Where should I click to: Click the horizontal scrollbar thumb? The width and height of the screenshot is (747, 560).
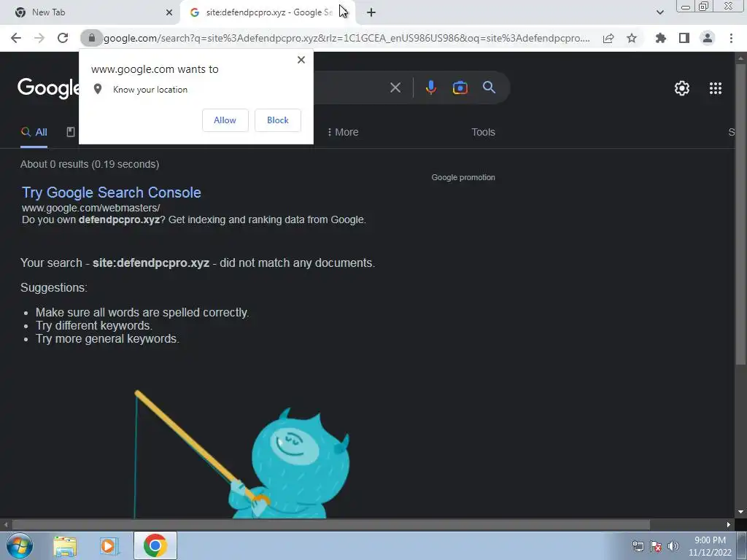[331, 525]
